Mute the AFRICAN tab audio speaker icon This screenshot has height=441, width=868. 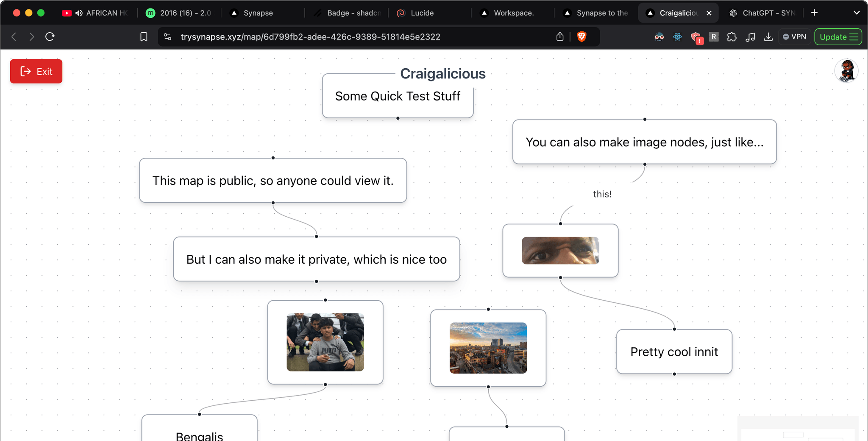pos(79,13)
